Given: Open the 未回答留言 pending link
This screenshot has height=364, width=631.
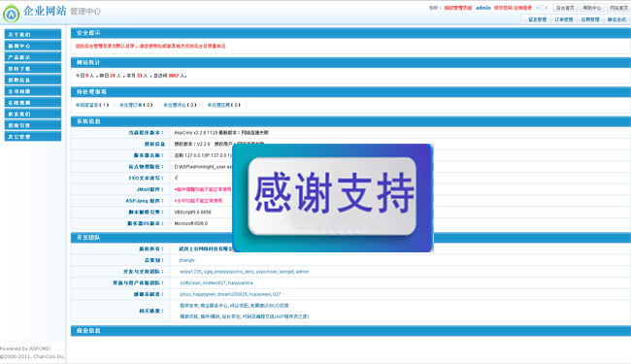Looking at the screenshot, I should coord(92,105).
